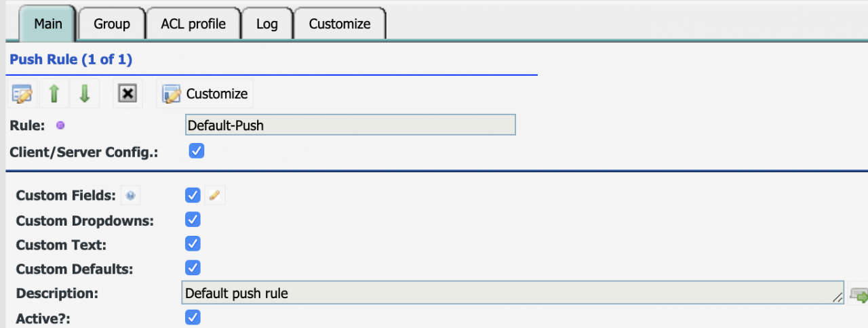
Task: Switch to the Group tab
Action: tap(112, 24)
